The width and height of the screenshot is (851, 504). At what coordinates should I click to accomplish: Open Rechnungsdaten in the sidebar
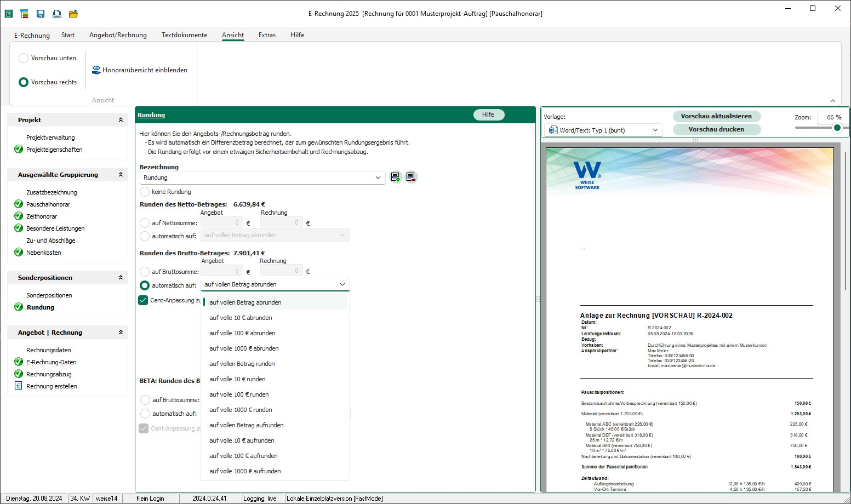pyautogui.click(x=49, y=350)
